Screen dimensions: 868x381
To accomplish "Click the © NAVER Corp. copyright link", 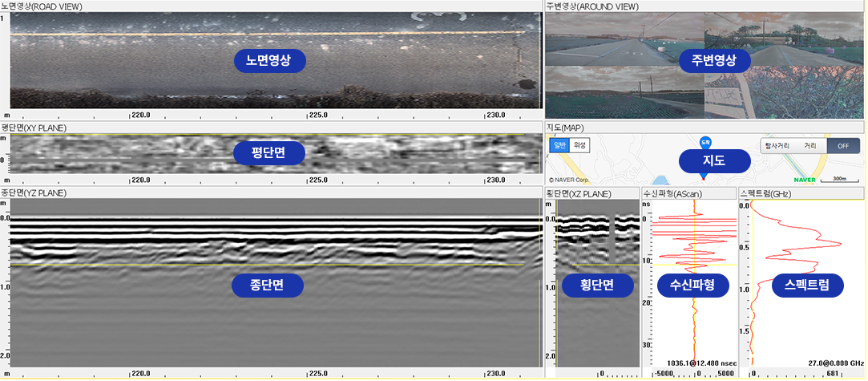I will 568,180.
